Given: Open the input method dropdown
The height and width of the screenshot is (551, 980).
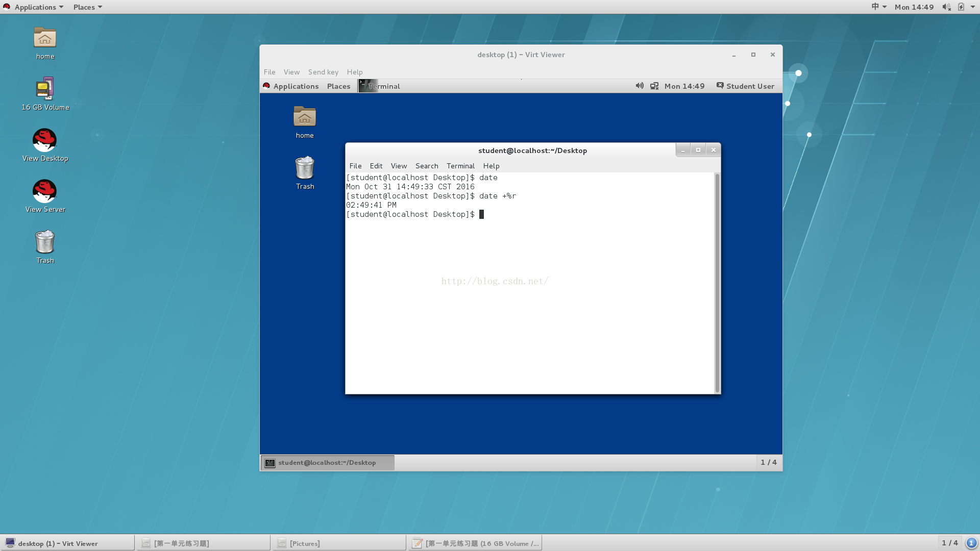Looking at the screenshot, I should tap(878, 7).
